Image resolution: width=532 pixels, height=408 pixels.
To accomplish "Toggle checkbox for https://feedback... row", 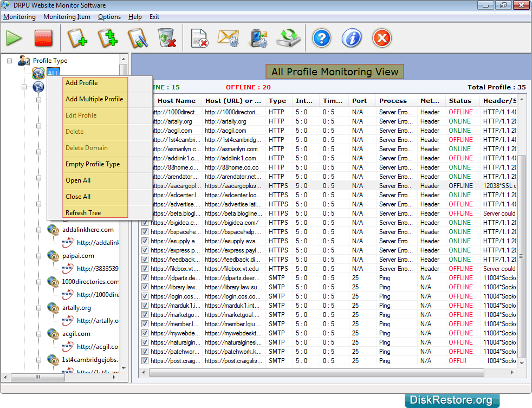I will 145,260.
